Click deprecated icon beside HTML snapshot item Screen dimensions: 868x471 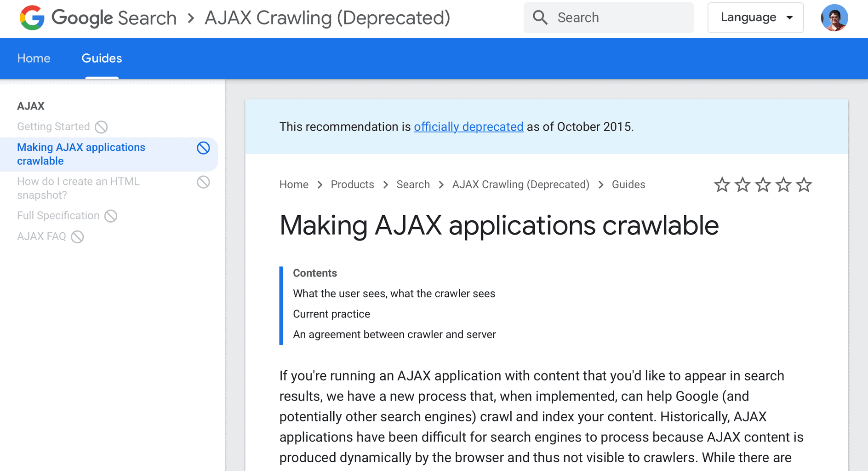point(203,182)
